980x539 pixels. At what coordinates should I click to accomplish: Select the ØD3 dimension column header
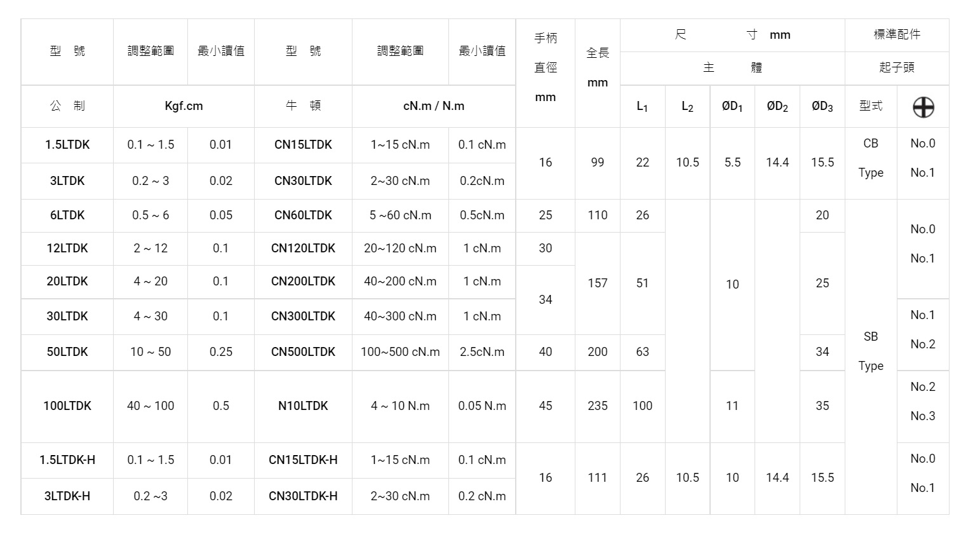point(822,107)
